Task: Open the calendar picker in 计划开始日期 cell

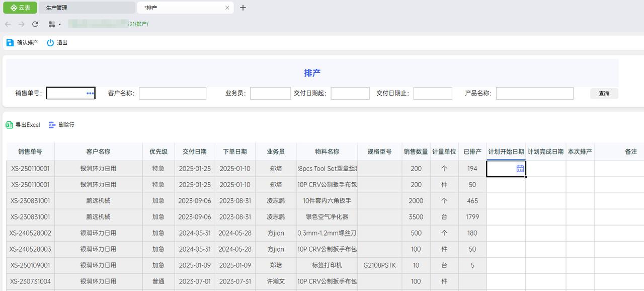Action: [520, 169]
